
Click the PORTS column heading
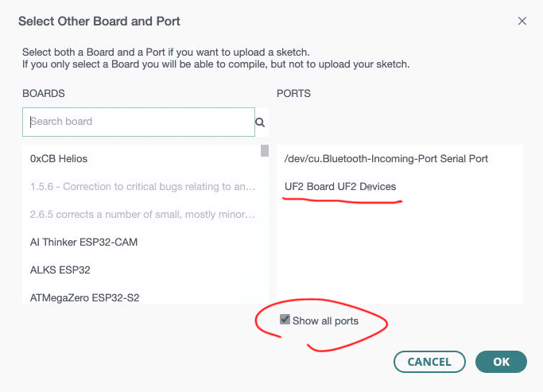point(293,94)
